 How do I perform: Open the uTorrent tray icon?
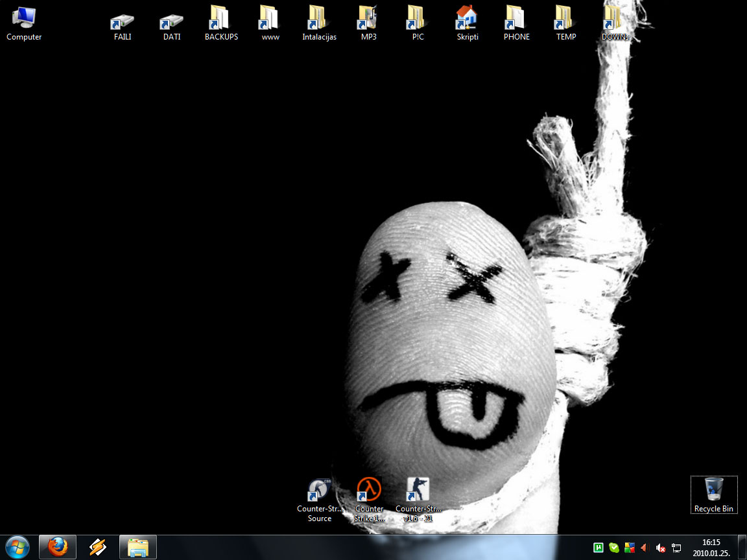click(599, 548)
